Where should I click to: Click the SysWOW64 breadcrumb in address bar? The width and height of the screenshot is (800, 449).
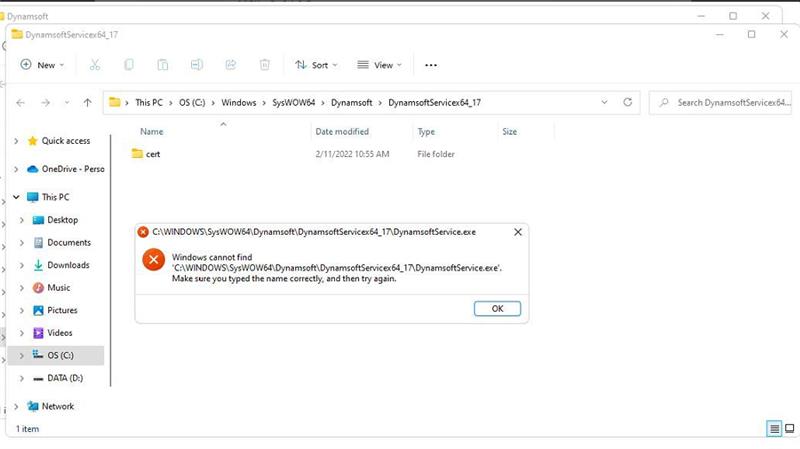pyautogui.click(x=285, y=102)
